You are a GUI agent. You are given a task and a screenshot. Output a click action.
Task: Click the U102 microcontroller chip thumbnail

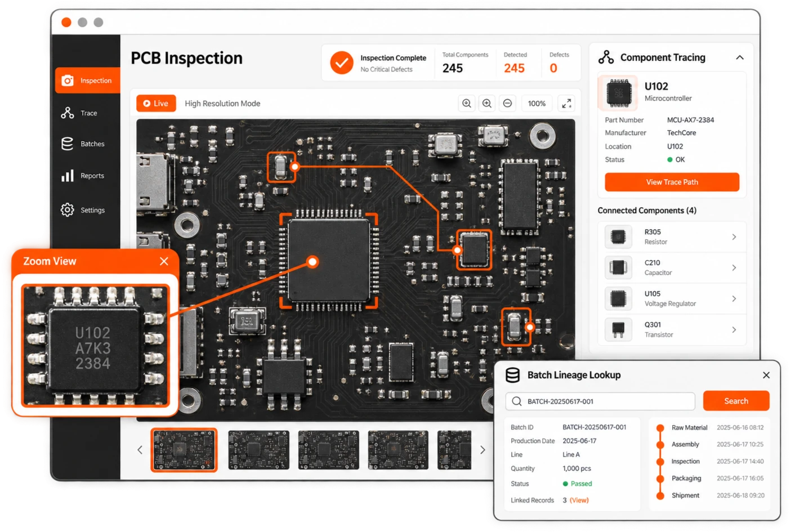pos(618,92)
